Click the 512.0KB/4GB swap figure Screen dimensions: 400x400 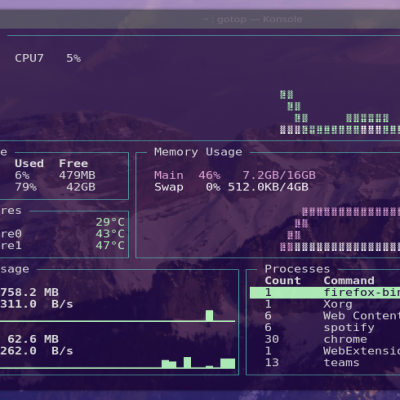[x=268, y=187]
